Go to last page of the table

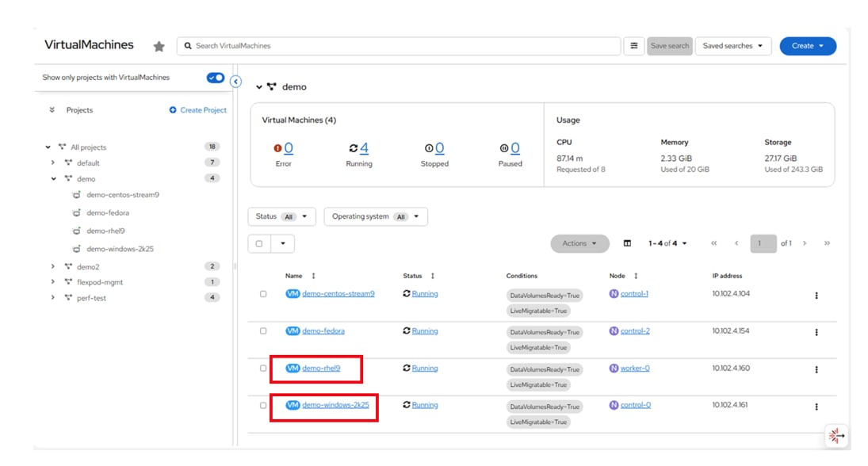click(827, 243)
